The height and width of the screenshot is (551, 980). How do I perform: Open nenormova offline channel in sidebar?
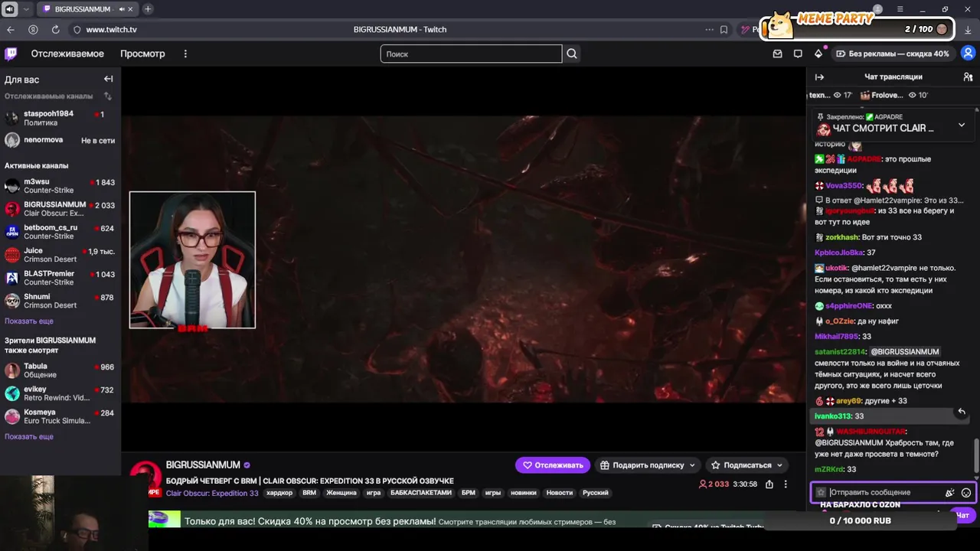click(x=60, y=140)
